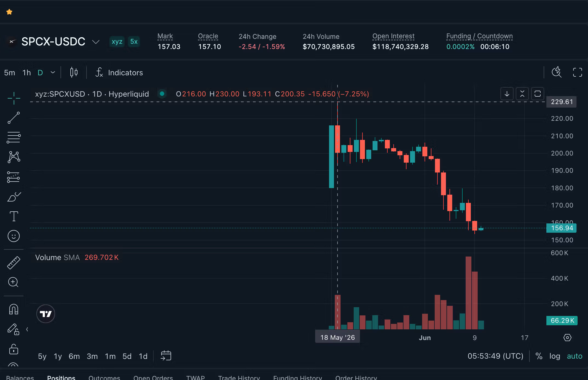Image resolution: width=588 pixels, height=380 pixels.
Task: Open the emoji icons tool
Action: coord(14,236)
